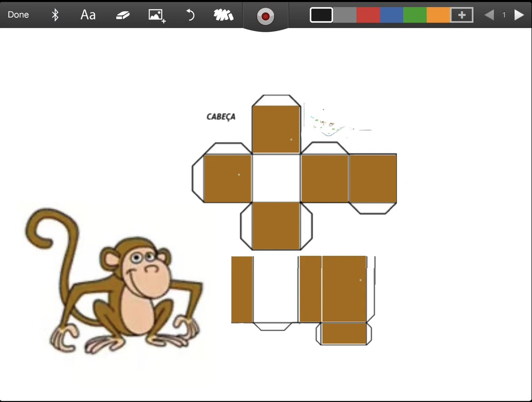Tap Done to exit the canvas
This screenshot has height=402, width=532.
click(x=18, y=15)
